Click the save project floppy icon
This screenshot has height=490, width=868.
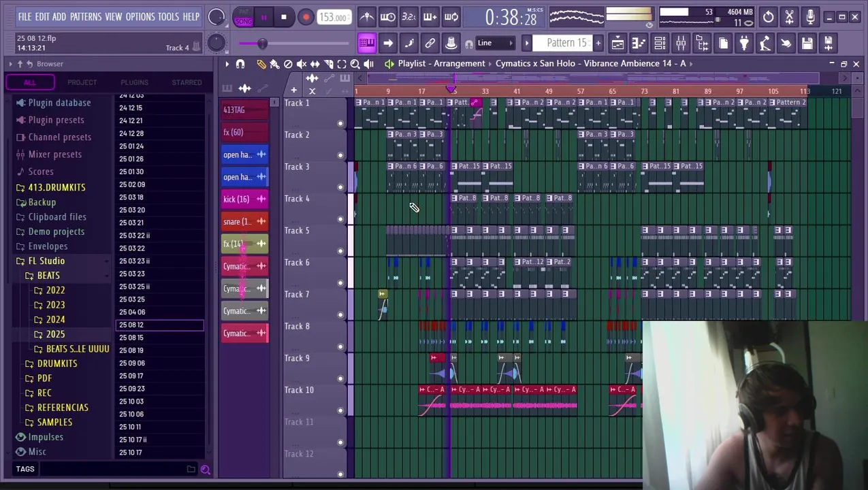coord(807,44)
